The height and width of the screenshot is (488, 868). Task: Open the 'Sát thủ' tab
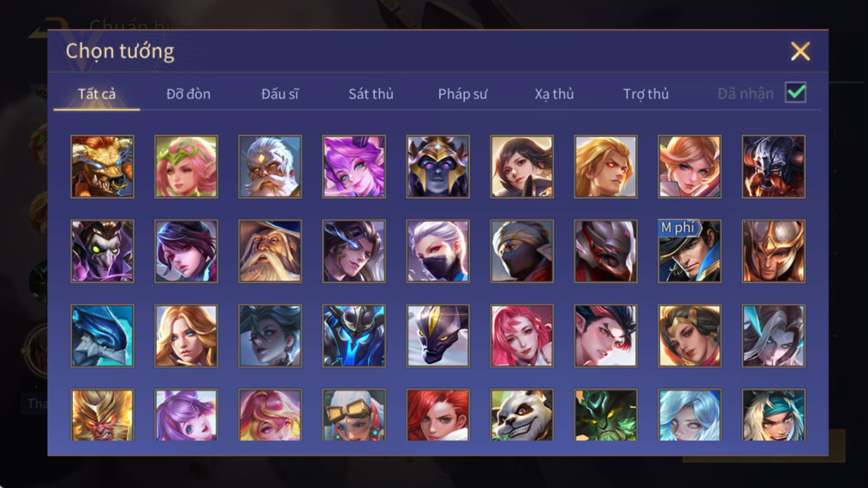click(x=371, y=94)
